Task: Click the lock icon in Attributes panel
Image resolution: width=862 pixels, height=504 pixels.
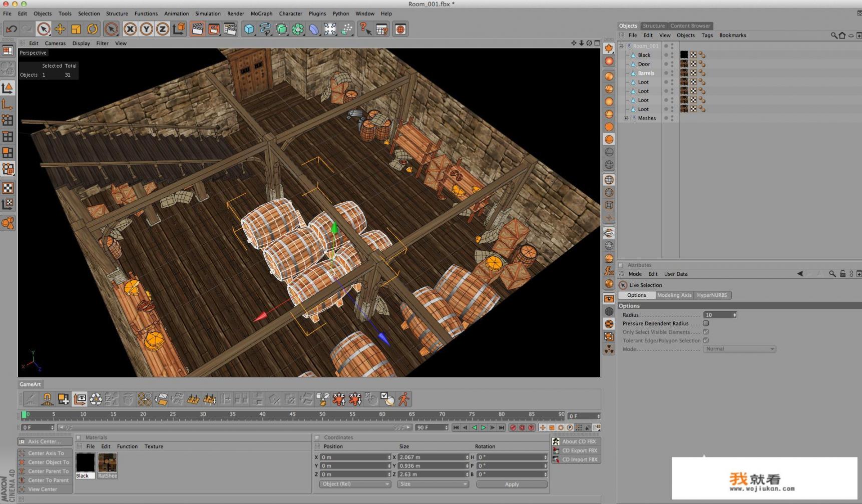Action: 842,274
